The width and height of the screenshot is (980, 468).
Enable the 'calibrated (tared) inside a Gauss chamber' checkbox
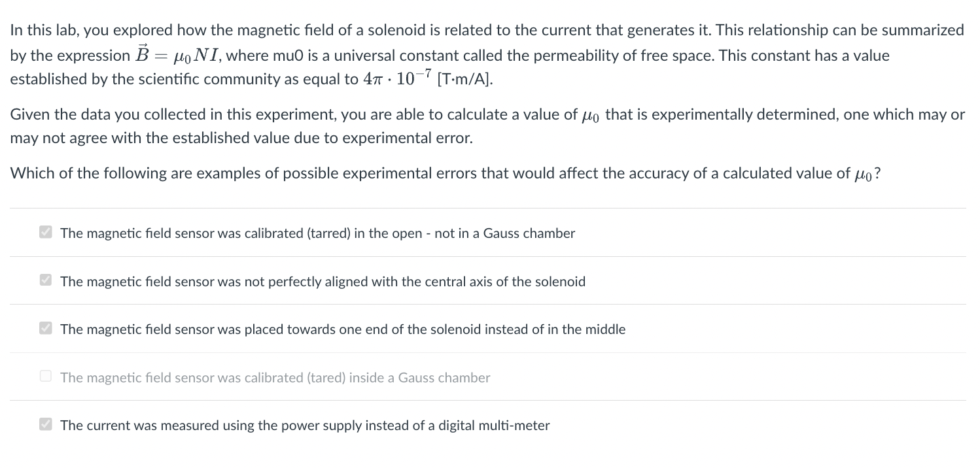45,376
